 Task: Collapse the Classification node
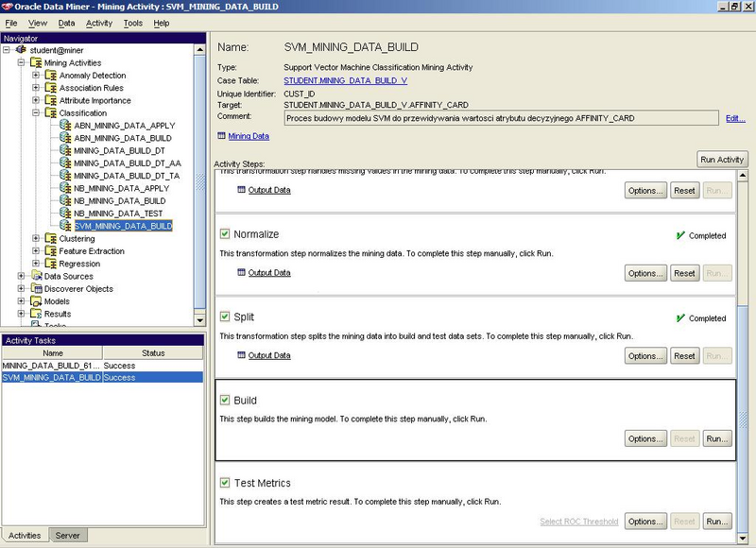pos(36,112)
